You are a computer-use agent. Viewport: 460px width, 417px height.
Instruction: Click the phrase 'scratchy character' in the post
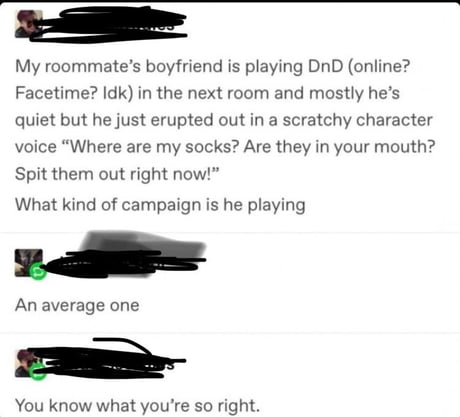pos(357,120)
